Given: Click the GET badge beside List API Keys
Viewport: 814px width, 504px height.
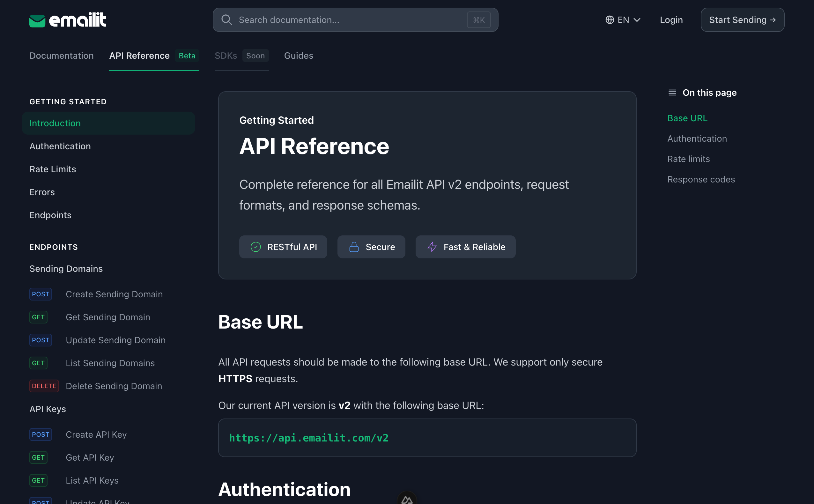Looking at the screenshot, I should [38, 480].
